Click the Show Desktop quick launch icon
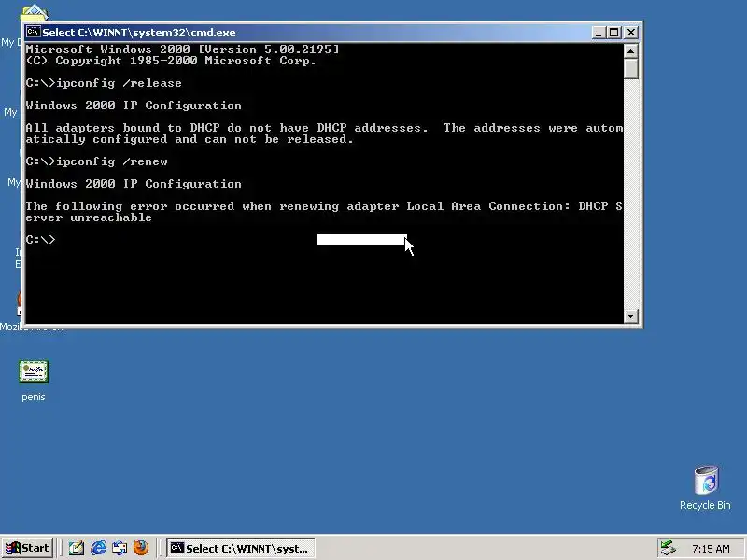Viewport: 747px width, 560px height. coord(77,548)
